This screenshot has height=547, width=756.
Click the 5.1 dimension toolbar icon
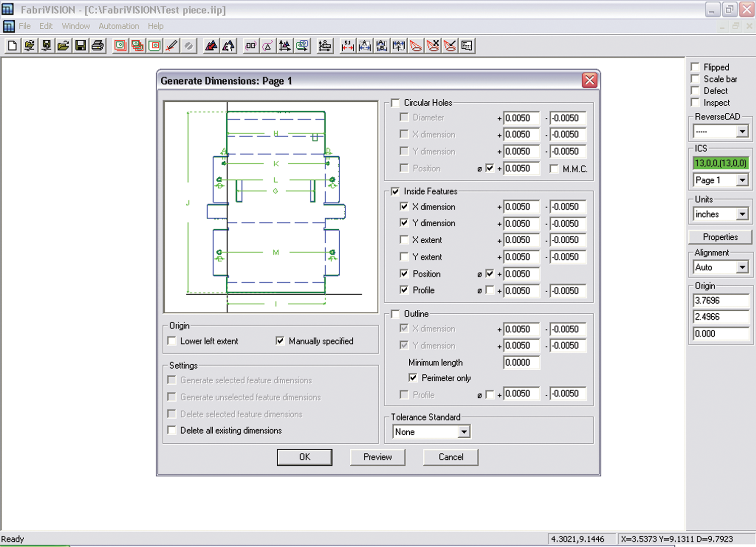click(x=347, y=46)
